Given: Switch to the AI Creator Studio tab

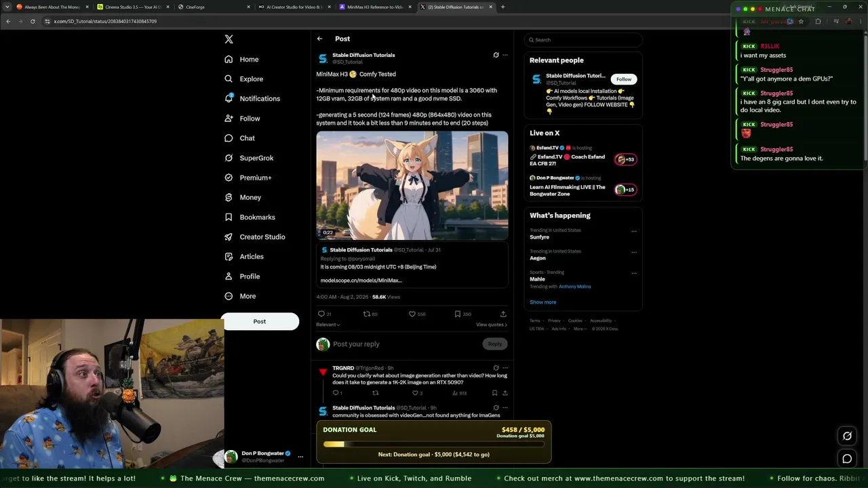Looking at the screenshot, I should pos(295,7).
